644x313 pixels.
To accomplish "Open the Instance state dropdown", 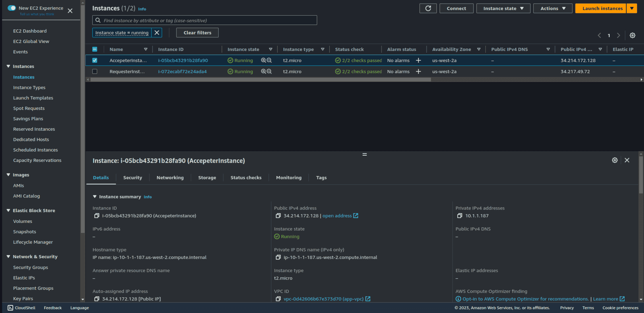I will click(503, 8).
